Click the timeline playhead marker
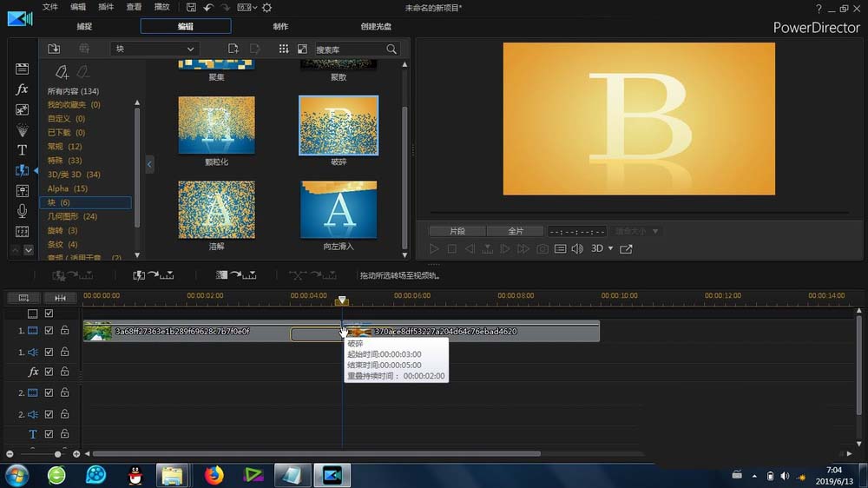 tap(342, 300)
